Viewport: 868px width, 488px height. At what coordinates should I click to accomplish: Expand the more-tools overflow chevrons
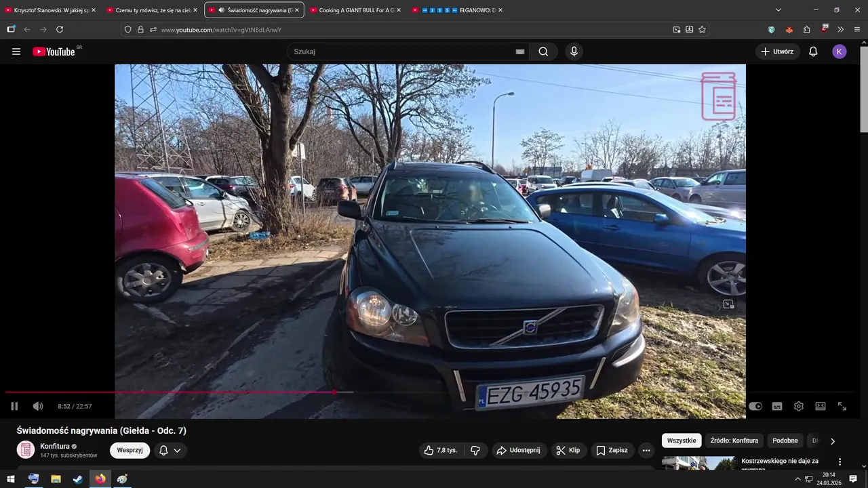pos(841,30)
